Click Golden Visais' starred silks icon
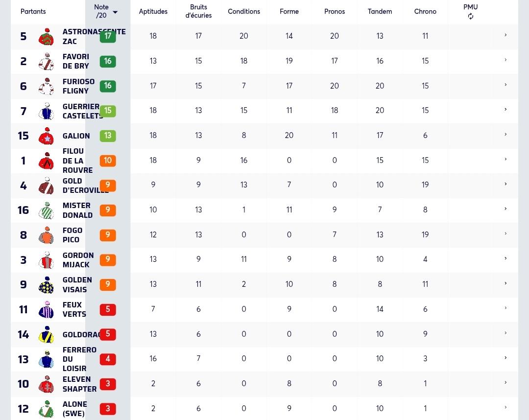The image size is (529, 420). tap(46, 285)
